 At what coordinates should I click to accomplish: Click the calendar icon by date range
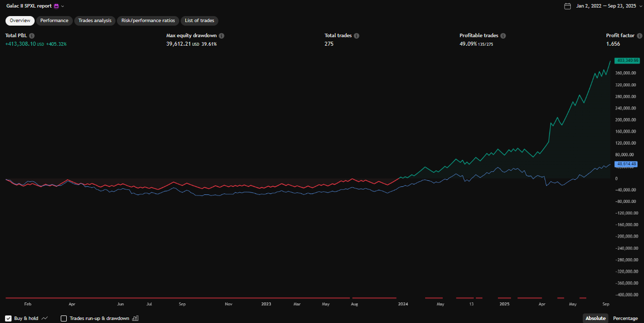coord(568,6)
